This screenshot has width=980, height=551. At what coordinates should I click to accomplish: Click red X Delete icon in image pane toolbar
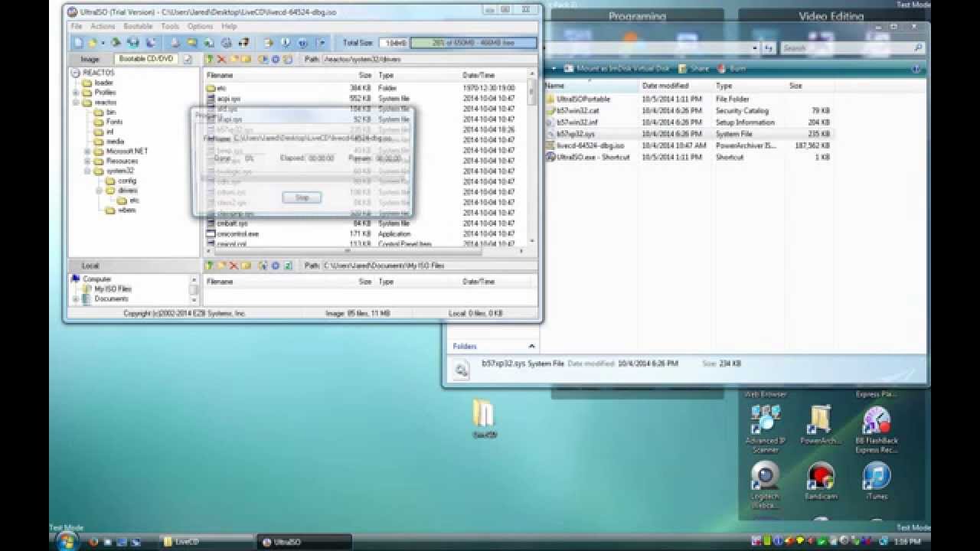tap(221, 59)
